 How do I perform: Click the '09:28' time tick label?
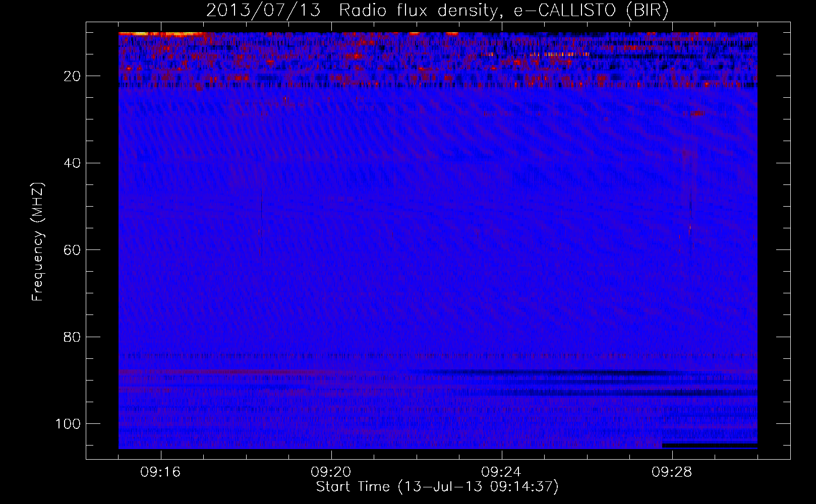672,472
